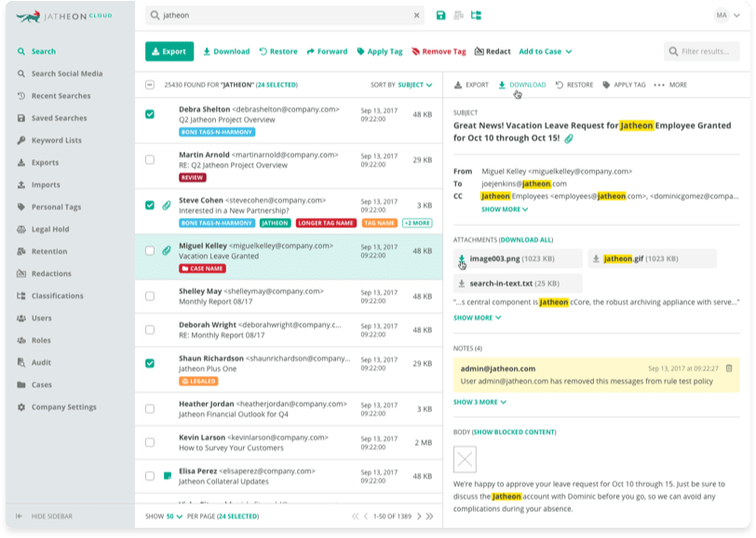Screen dimensions: 756x538
Task: Clear the jatheon search query
Action: point(416,16)
